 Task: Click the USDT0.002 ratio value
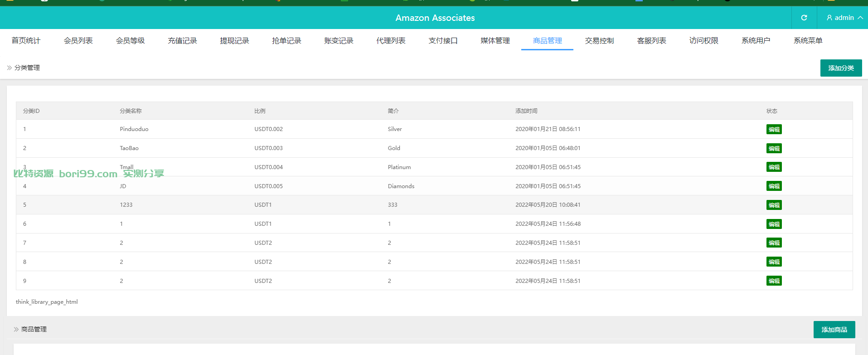268,129
